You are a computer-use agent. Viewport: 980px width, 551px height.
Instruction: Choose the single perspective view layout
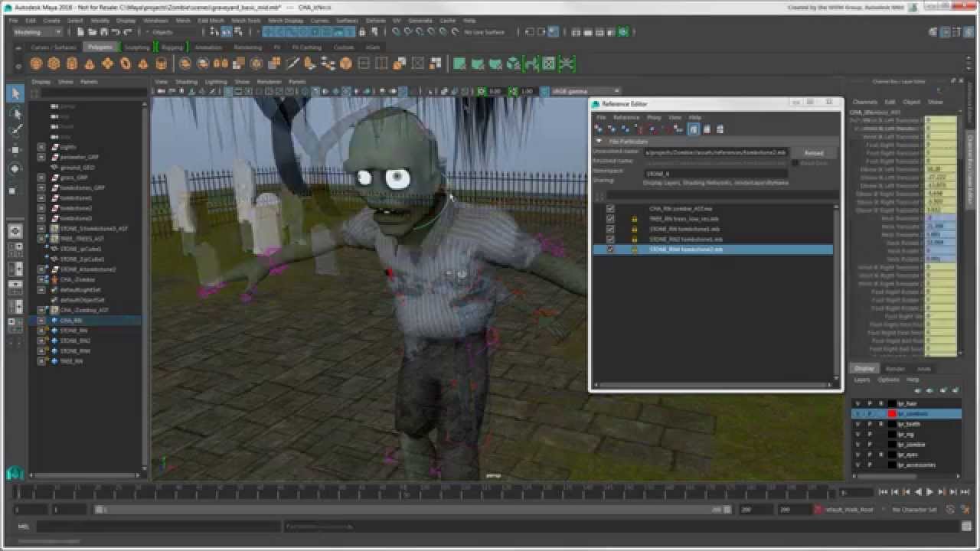pyautogui.click(x=15, y=230)
